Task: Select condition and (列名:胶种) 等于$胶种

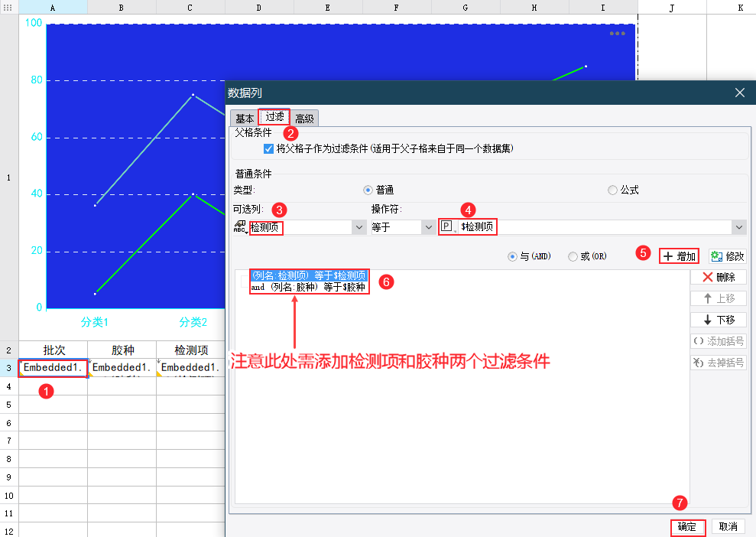Action: pos(308,287)
